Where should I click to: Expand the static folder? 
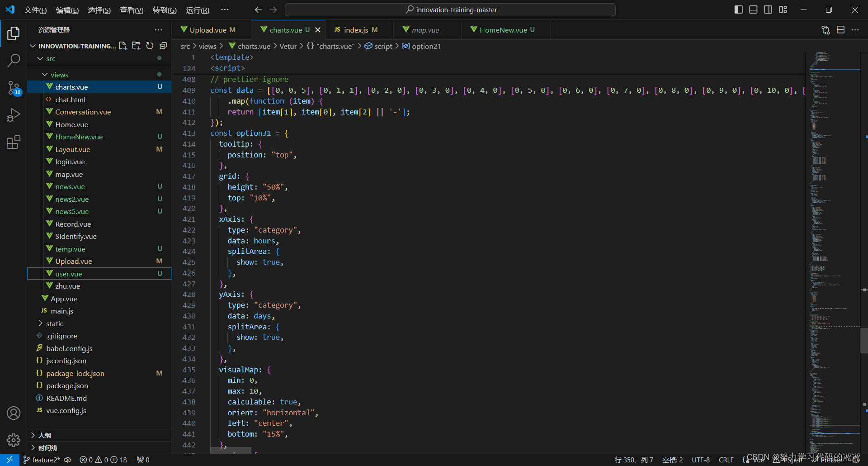tap(40, 323)
